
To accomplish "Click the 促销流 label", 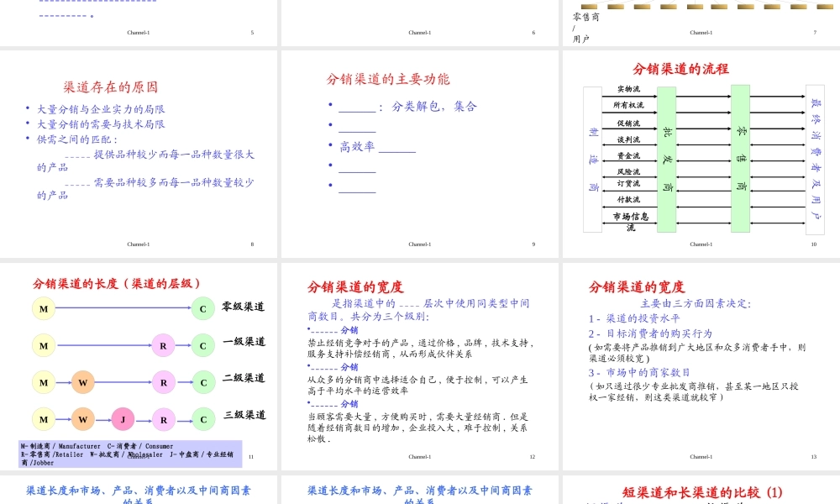I will pyautogui.click(x=628, y=123).
